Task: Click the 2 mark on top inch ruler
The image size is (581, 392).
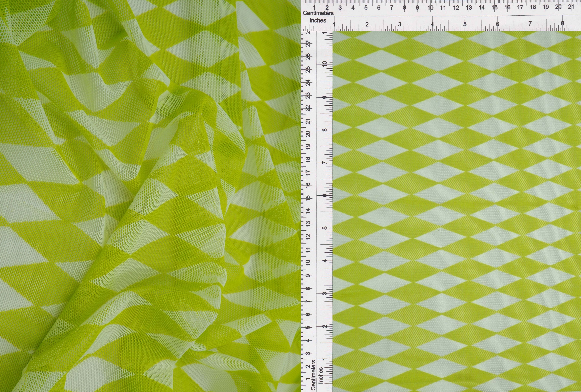Action: (367, 25)
